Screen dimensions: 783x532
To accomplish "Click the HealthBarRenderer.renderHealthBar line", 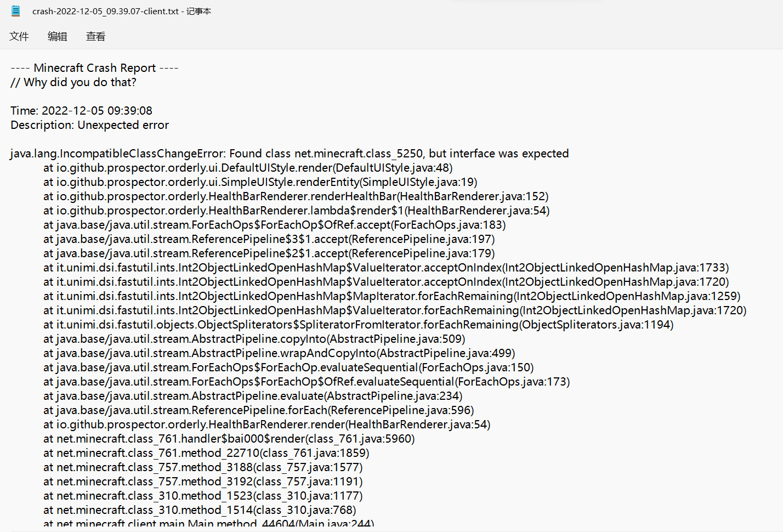I will point(296,196).
